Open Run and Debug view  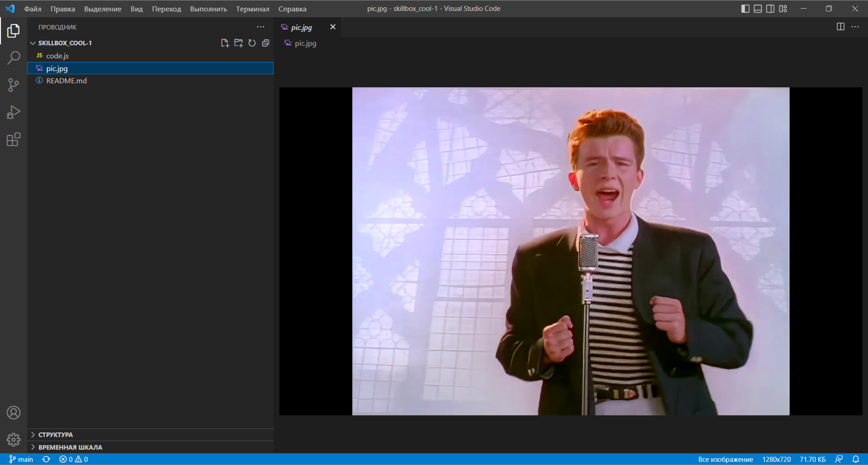pos(14,112)
